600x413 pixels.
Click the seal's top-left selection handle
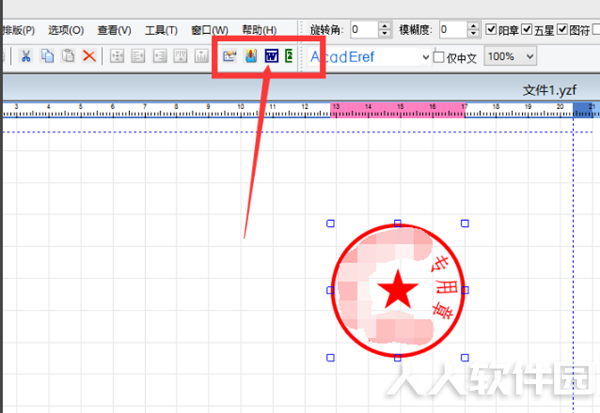(x=330, y=223)
